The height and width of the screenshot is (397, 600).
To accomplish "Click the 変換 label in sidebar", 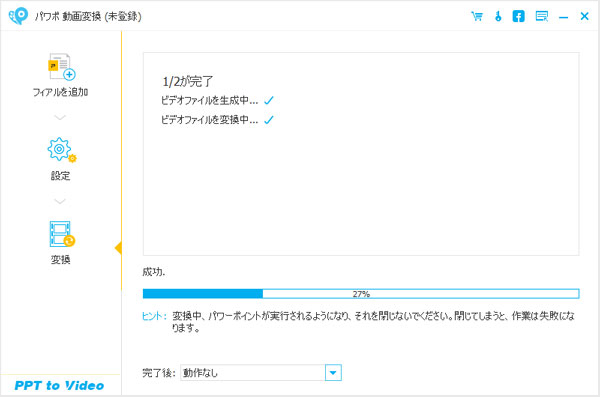I will 60,260.
